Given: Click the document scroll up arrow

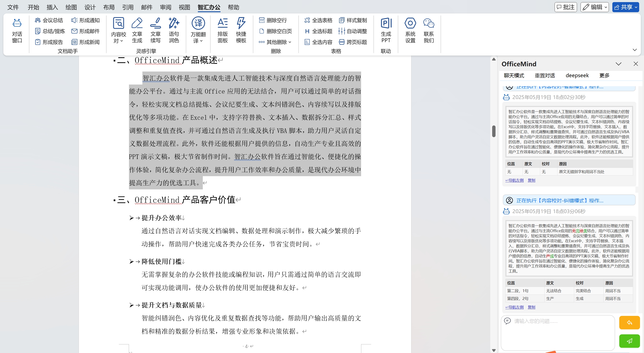Looking at the screenshot, I should point(494,60).
